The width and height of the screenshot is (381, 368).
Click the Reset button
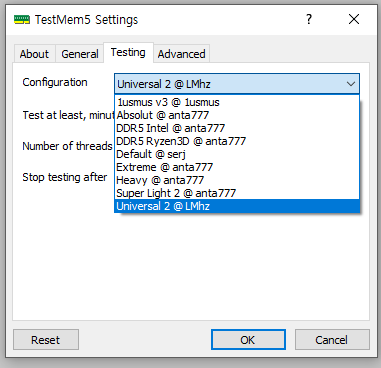pyautogui.click(x=46, y=340)
